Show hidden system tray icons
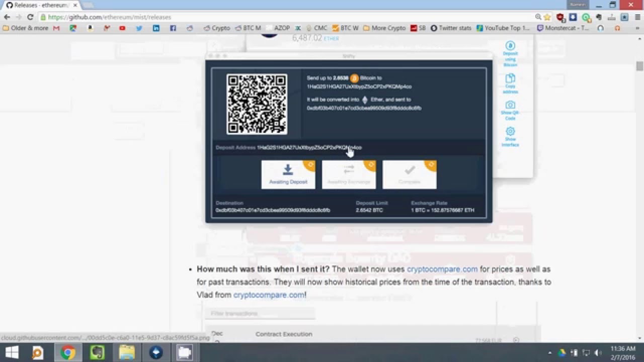This screenshot has width=644, height=362. (x=550, y=353)
